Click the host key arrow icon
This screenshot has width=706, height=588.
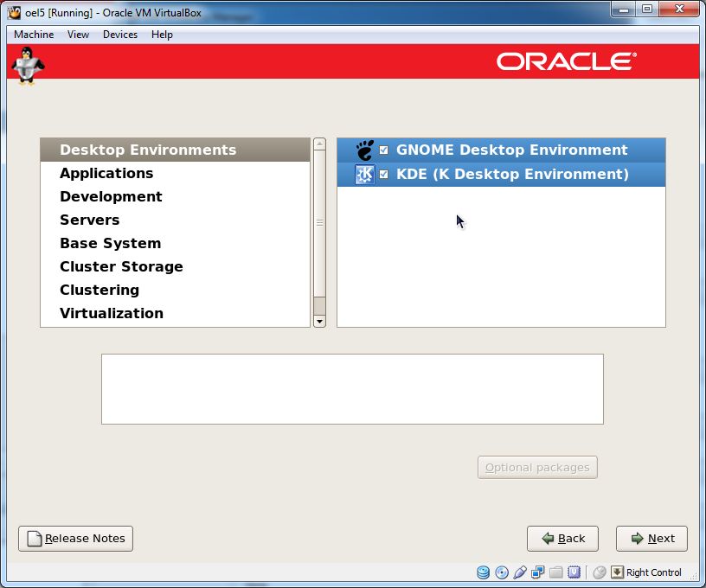click(x=617, y=572)
